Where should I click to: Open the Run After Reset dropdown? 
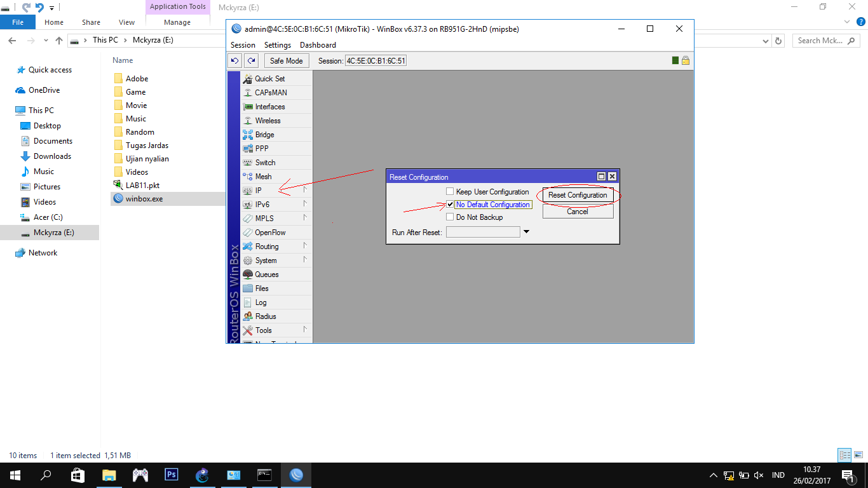(526, 231)
